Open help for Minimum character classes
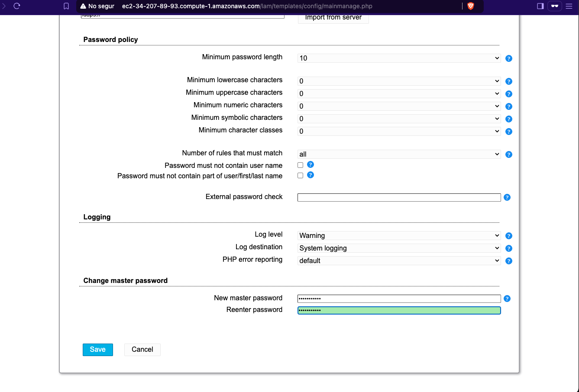This screenshot has height=392, width=579. [x=509, y=132]
